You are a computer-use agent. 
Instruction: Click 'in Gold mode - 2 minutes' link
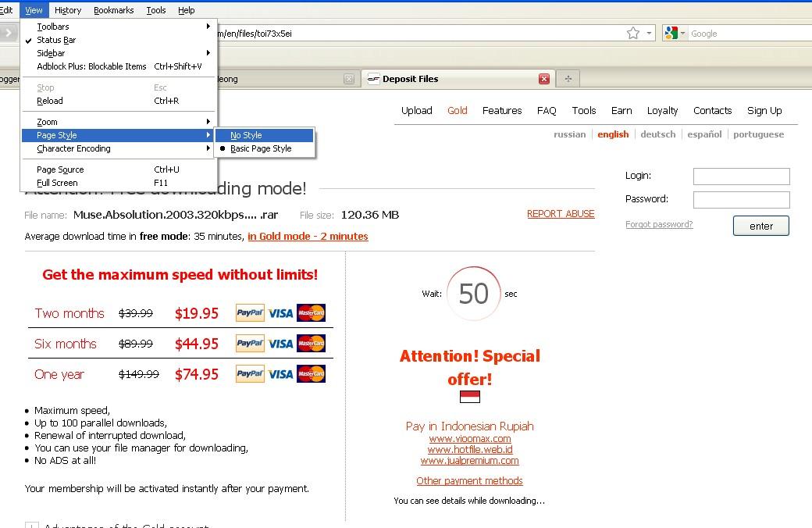[x=308, y=237]
